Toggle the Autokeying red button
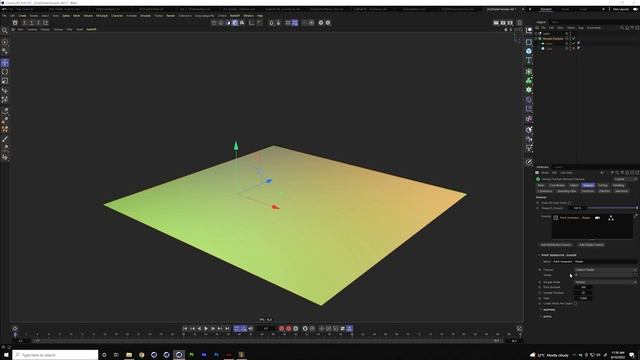 point(289,329)
